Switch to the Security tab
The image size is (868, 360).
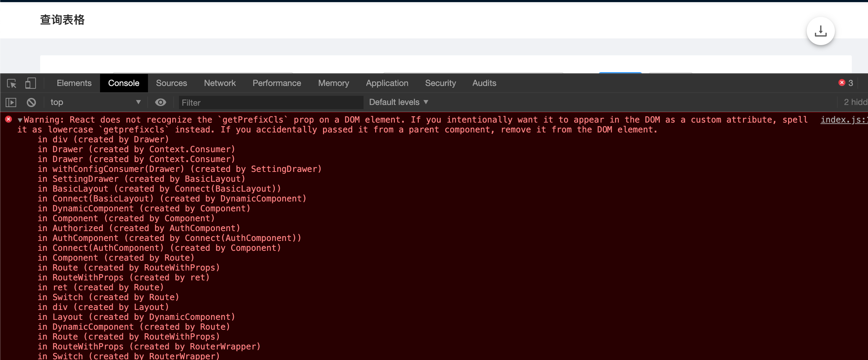(440, 83)
